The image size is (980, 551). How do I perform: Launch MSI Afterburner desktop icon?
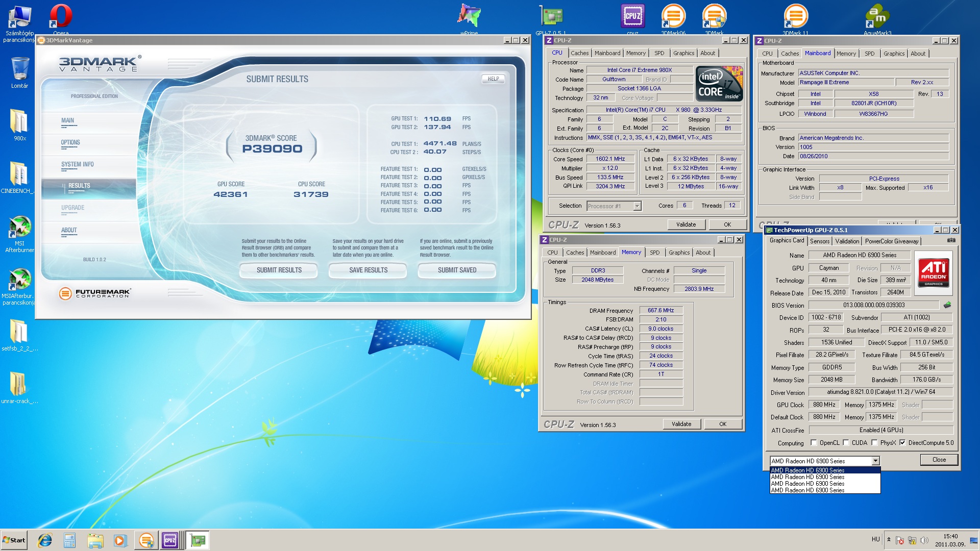(19, 234)
